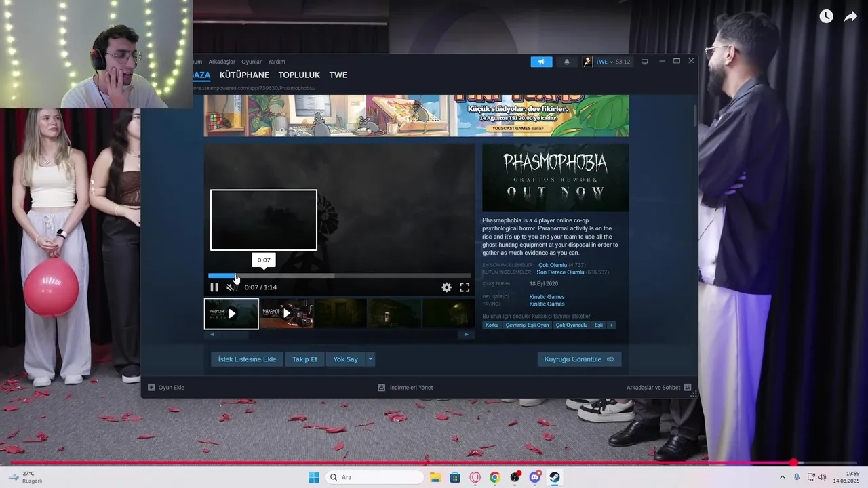
Task: Select the second trailer thumbnail
Action: pos(286,314)
